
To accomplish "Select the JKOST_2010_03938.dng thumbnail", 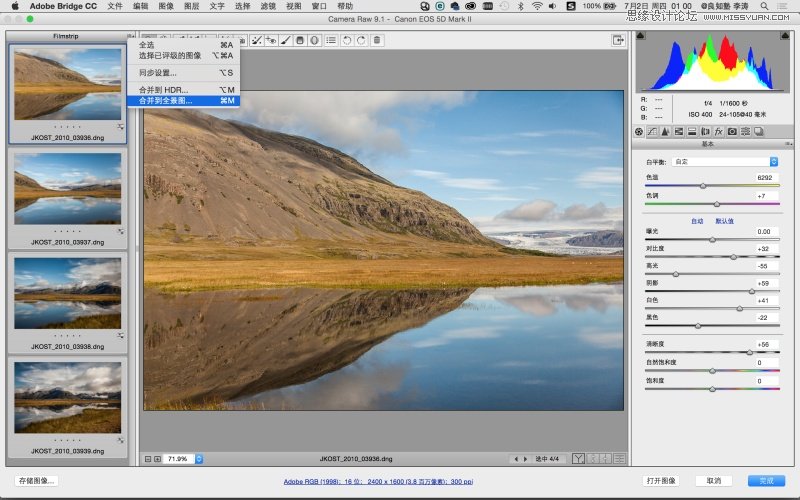I will [x=68, y=293].
